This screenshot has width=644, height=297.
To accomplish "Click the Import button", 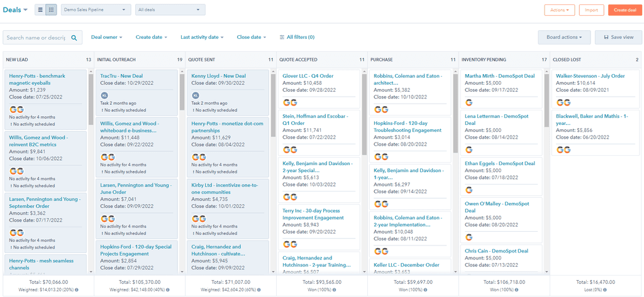I will [x=591, y=10].
